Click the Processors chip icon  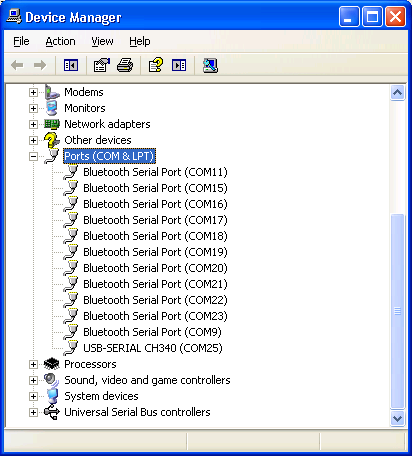[x=52, y=364]
